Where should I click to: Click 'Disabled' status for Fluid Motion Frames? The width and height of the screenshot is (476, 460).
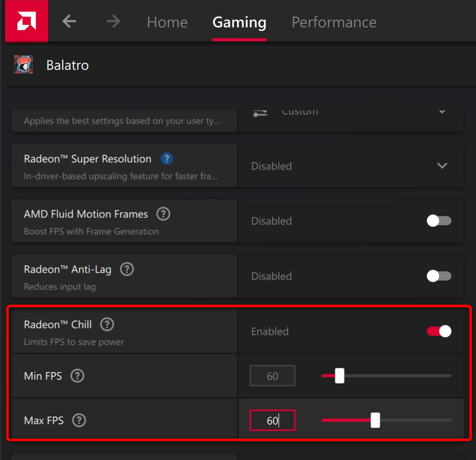click(271, 221)
